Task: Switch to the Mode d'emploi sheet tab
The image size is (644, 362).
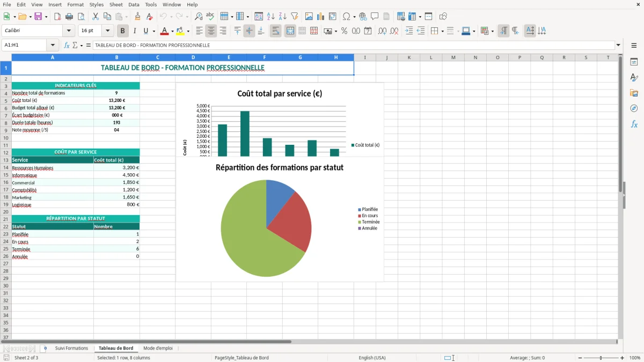Action: coord(158,349)
